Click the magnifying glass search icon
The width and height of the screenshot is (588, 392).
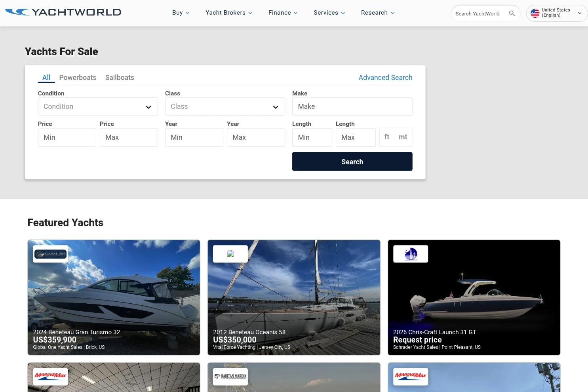(x=512, y=13)
